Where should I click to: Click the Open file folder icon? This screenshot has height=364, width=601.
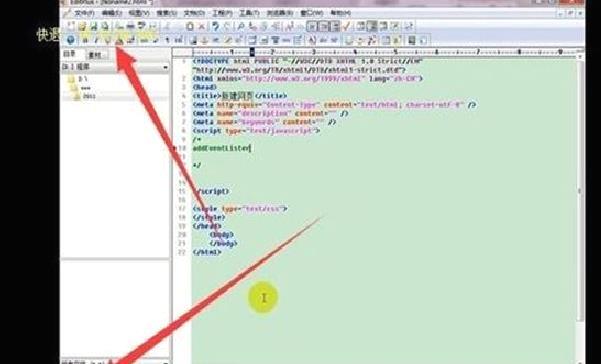[82, 26]
